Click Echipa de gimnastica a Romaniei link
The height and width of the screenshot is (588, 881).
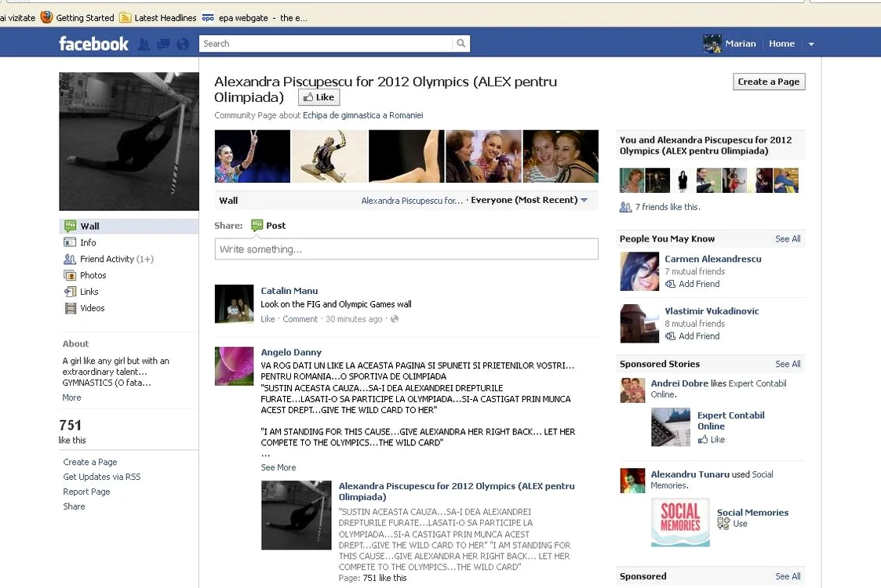pyautogui.click(x=363, y=115)
